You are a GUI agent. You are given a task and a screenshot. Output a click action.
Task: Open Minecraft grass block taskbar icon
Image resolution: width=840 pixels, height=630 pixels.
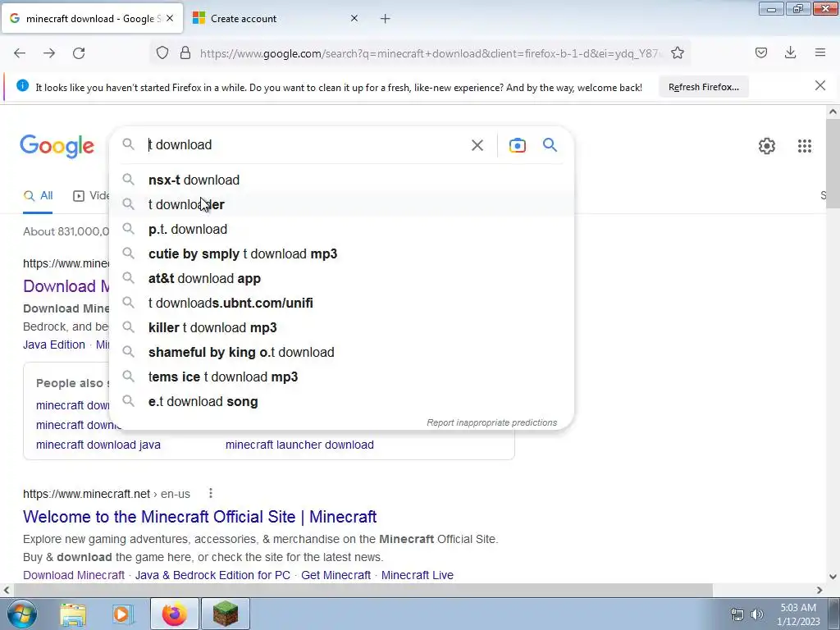coord(226,614)
